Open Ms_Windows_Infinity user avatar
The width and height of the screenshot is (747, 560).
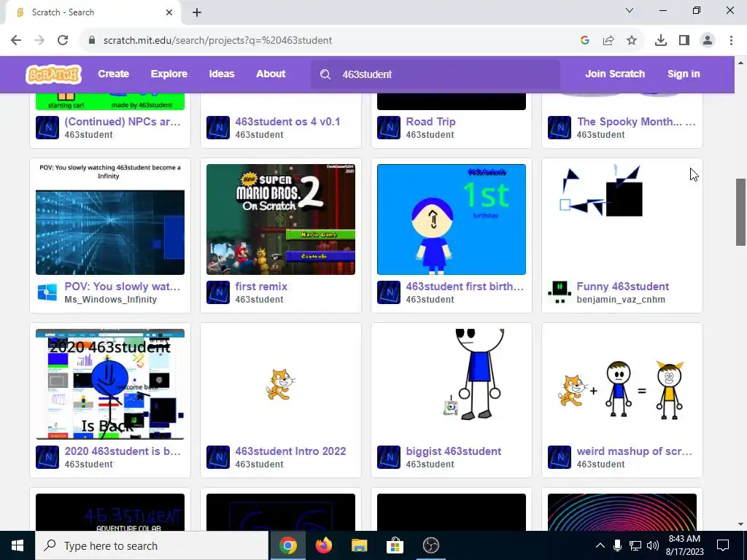(47, 292)
